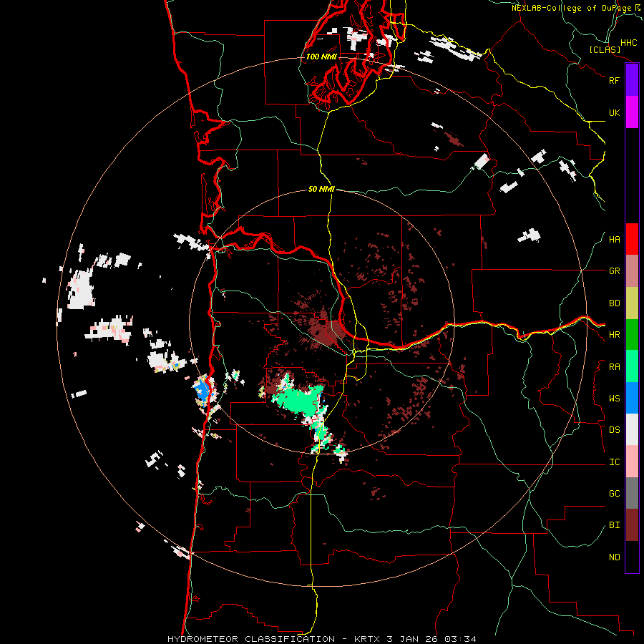Click the BI legend label

click(614, 525)
